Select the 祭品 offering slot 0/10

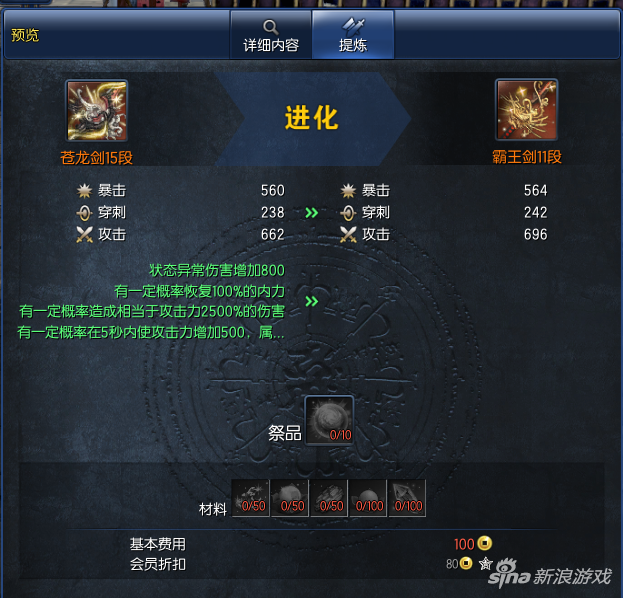(329, 420)
